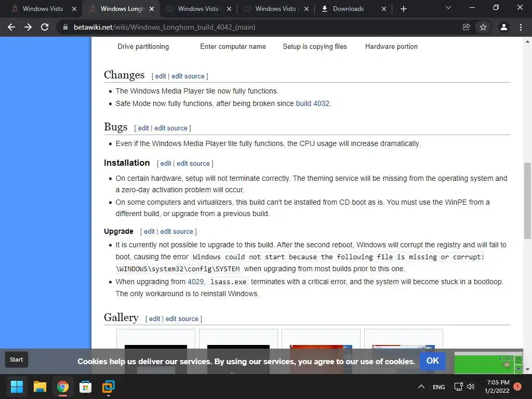Open Microsoft Store from taskbar
532x399 pixels.
tap(85, 387)
